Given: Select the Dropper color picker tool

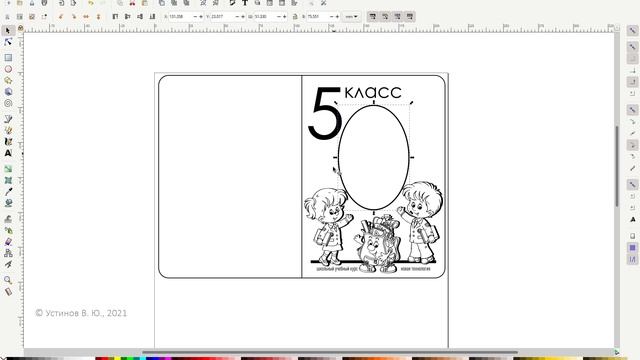Looking at the screenshot, I should pyautogui.click(x=8, y=191).
